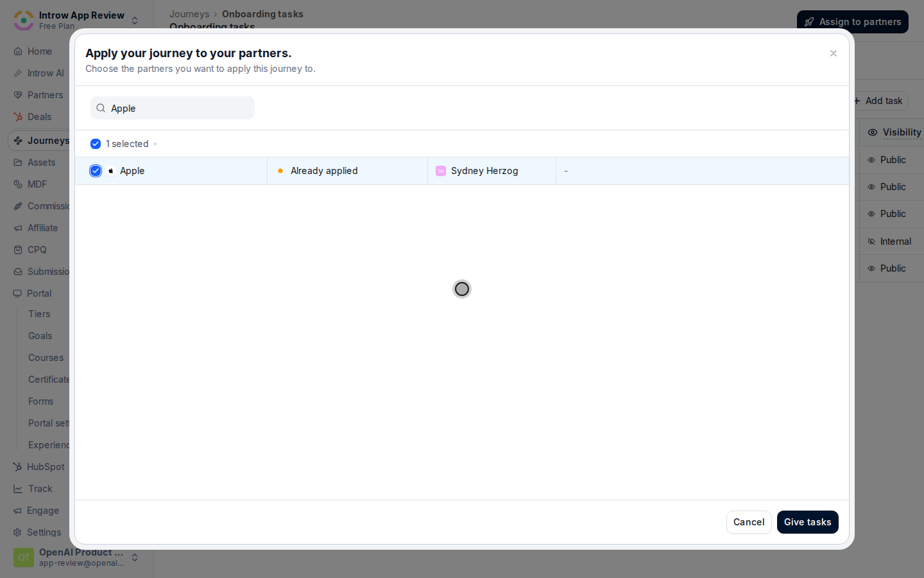Click the Partners heart-handshake icon
924x578 pixels.
click(18, 95)
